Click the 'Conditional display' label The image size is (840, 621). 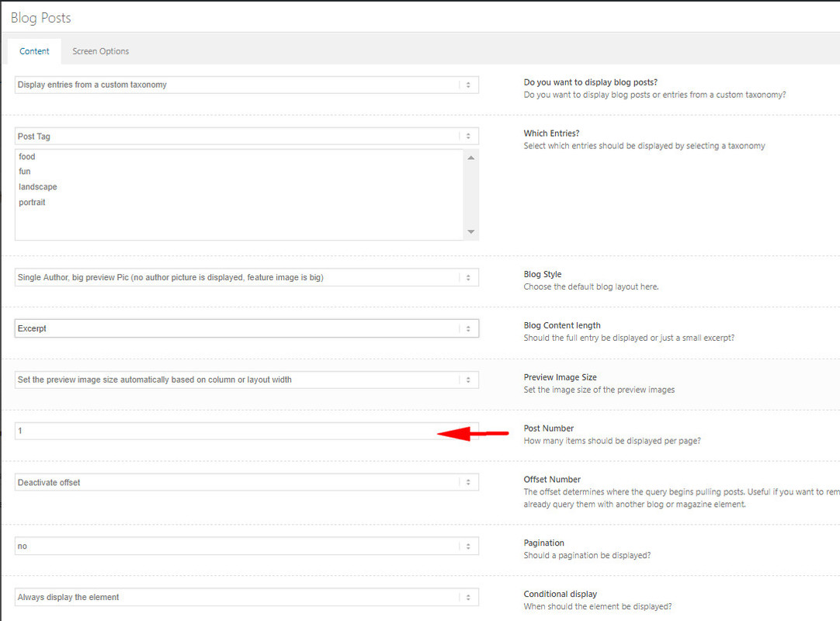coord(560,594)
